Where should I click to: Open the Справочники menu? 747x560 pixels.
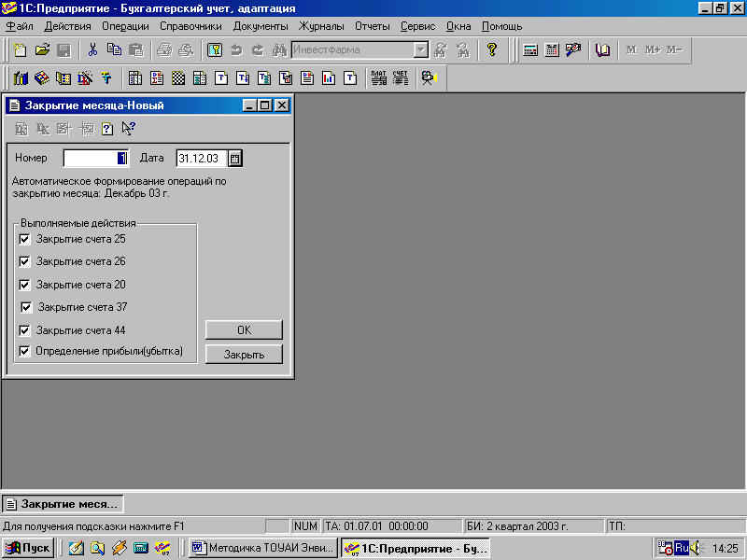click(x=190, y=26)
